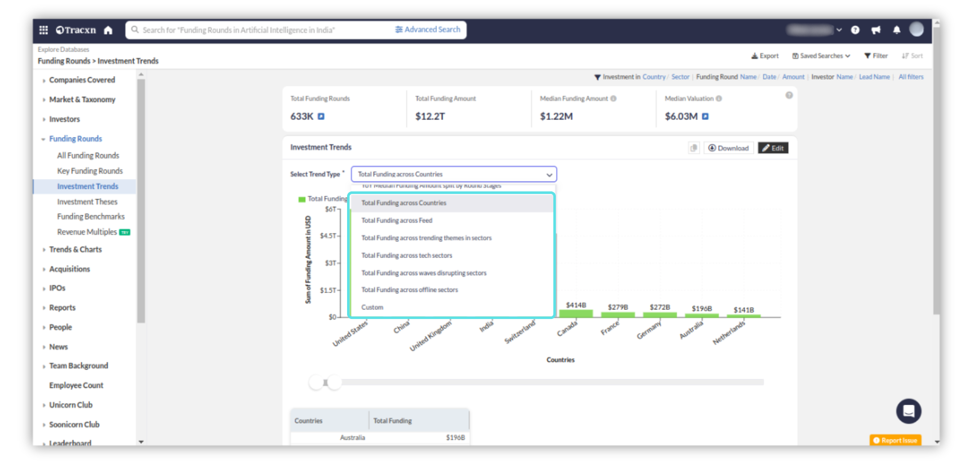The width and height of the screenshot is (980, 468).
Task: Expand the Saved Searches dropdown
Action: point(821,56)
